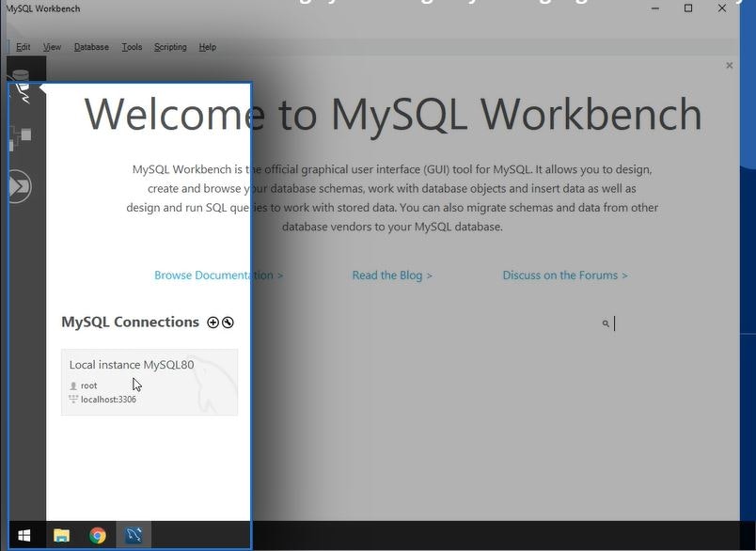The width and height of the screenshot is (756, 551).
Task: Follow the Read the Blog link
Action: (x=392, y=275)
